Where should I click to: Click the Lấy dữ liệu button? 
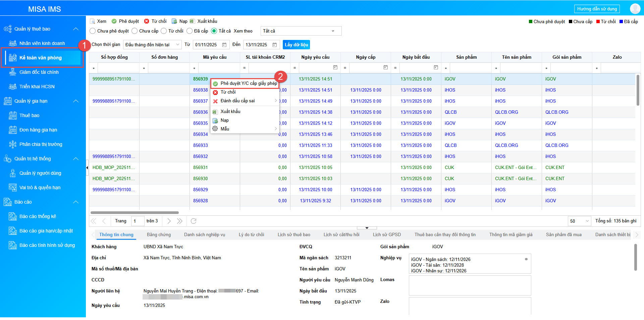(296, 45)
